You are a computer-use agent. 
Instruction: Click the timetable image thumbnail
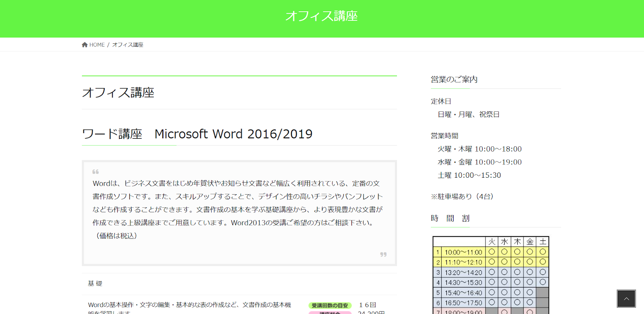[x=491, y=275]
